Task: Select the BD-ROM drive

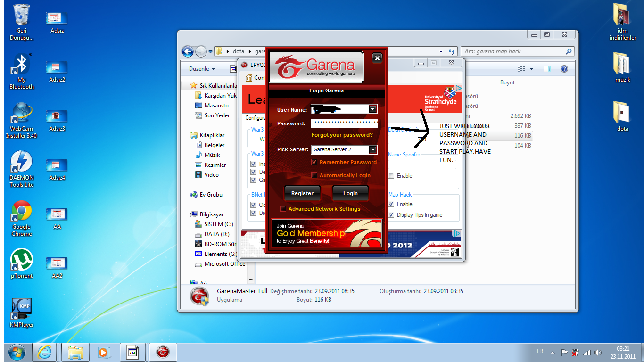Action: 215,244
